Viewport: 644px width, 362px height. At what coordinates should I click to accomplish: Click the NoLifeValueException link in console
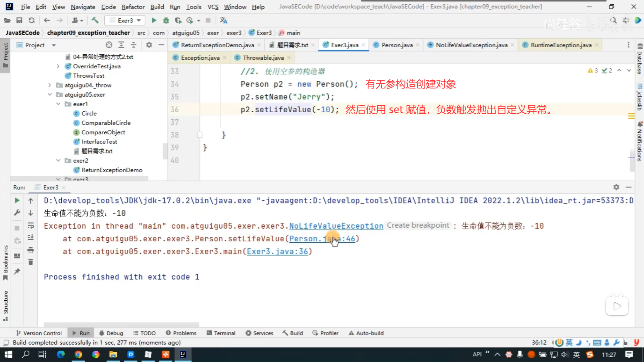coord(336,226)
